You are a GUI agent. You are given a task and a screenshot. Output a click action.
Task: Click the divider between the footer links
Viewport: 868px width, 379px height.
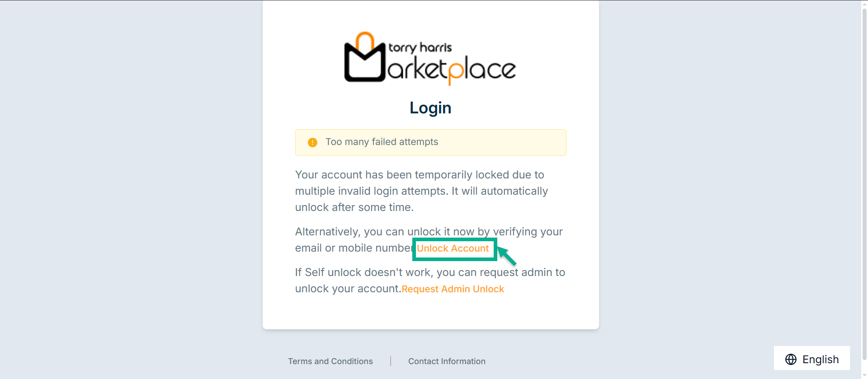pyautogui.click(x=391, y=361)
